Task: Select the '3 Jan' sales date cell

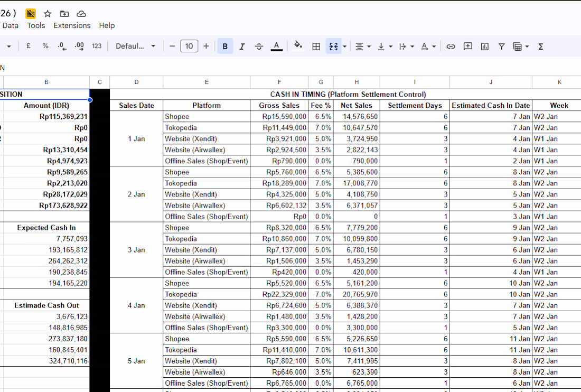Action: pos(136,250)
